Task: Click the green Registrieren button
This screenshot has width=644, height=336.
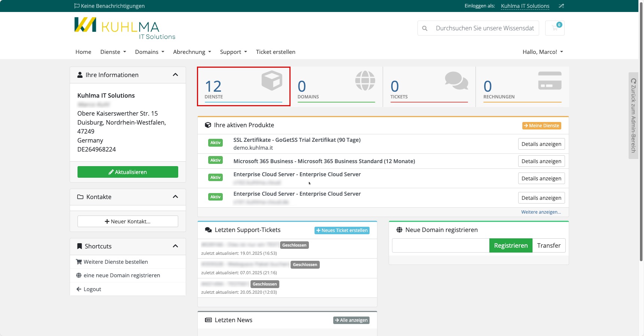Action: tap(511, 245)
